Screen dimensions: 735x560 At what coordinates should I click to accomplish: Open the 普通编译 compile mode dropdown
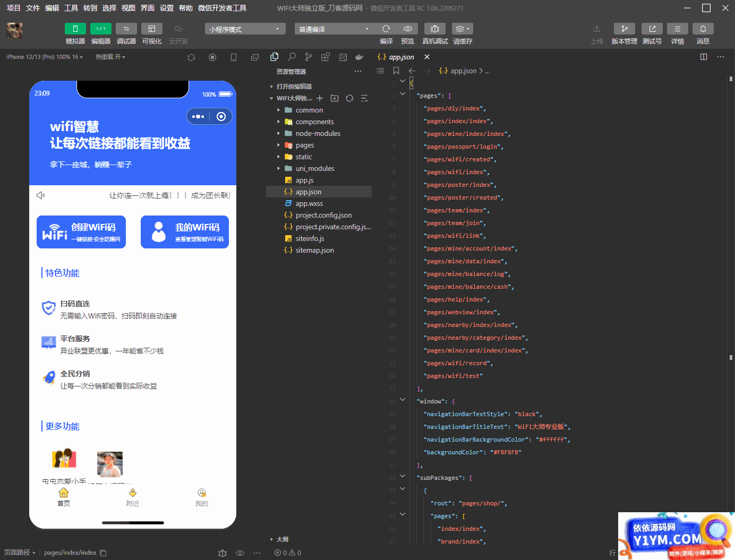click(x=335, y=29)
